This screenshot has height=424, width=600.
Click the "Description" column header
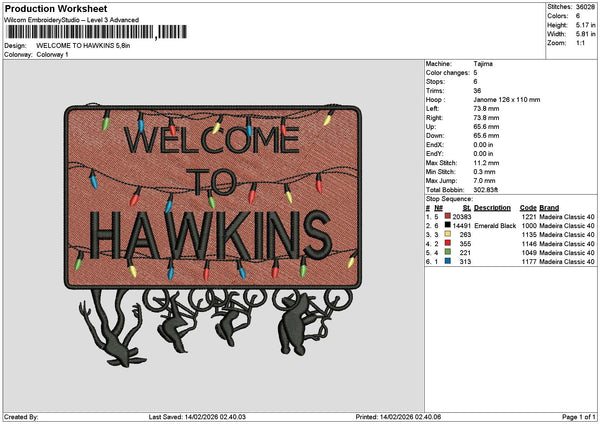pos(492,208)
